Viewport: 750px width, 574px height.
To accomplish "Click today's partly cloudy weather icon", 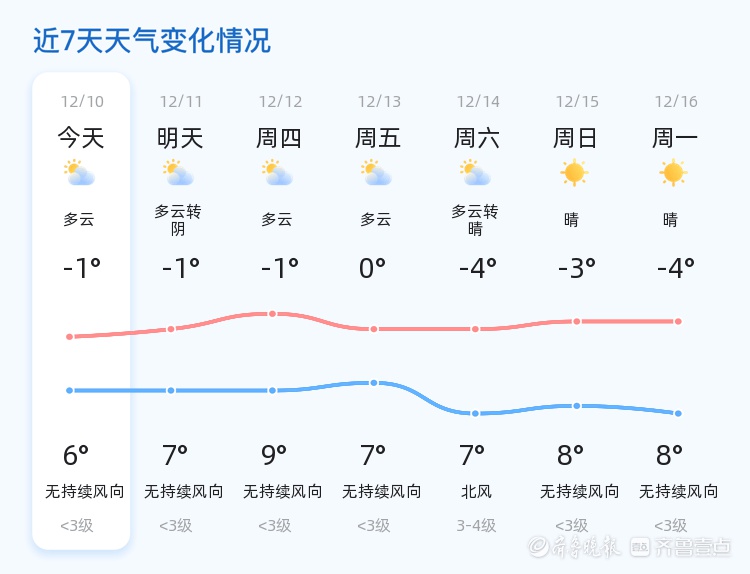I will [79, 174].
